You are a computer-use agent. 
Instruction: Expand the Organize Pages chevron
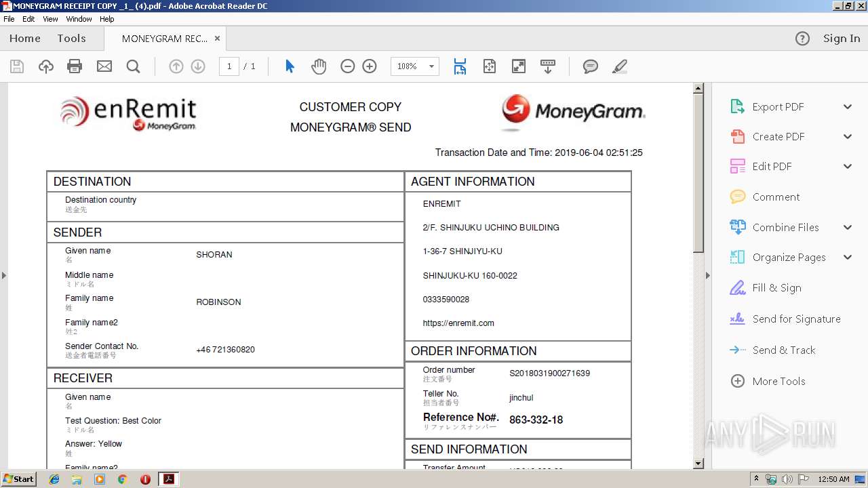[848, 257]
